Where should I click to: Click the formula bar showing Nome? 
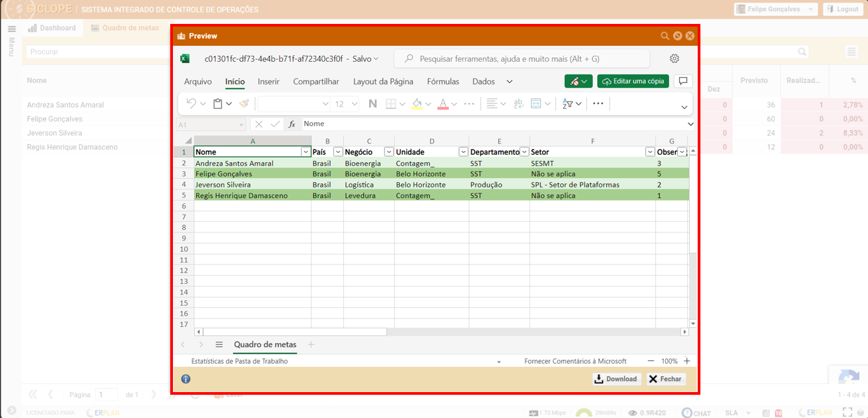click(493, 124)
